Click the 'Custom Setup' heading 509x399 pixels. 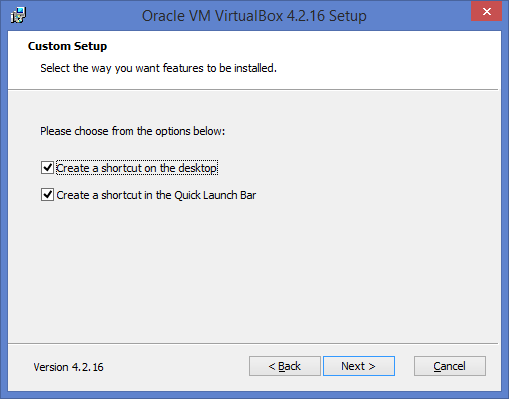pos(67,46)
